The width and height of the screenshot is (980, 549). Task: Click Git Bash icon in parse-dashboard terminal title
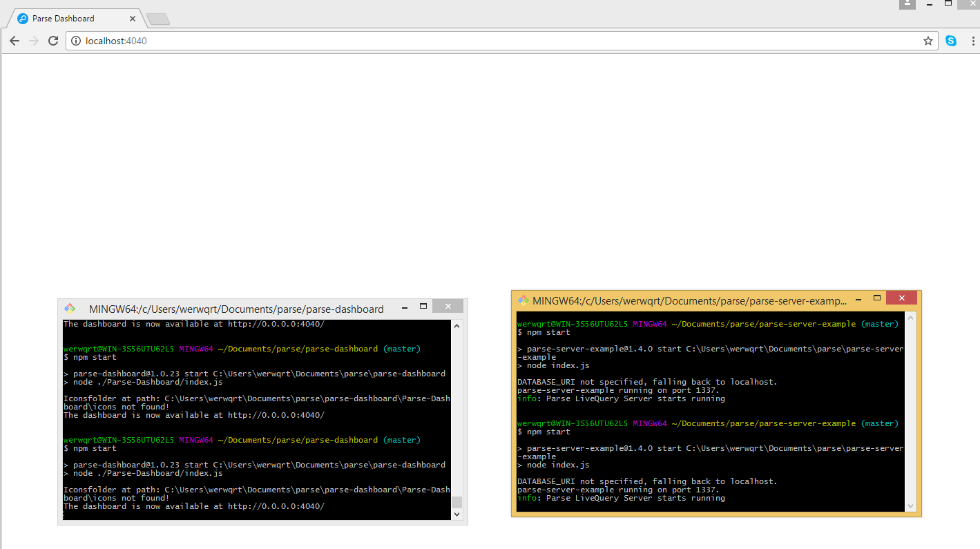point(69,309)
